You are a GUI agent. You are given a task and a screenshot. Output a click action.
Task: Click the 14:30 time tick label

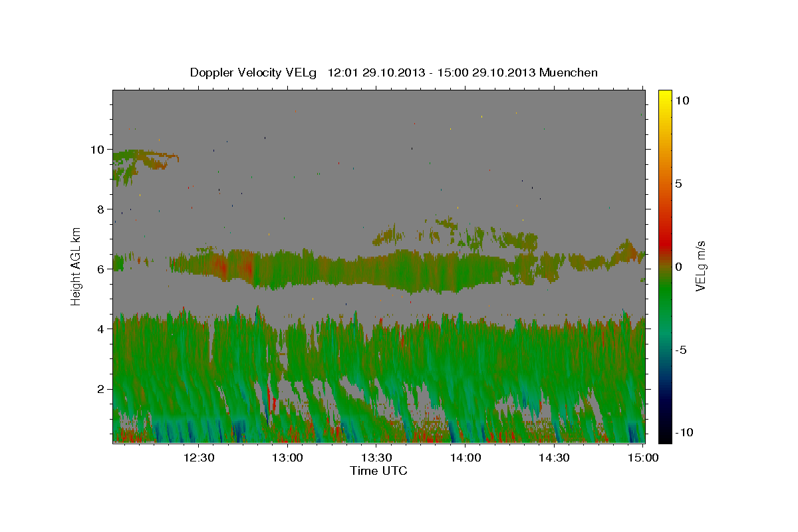(554, 458)
